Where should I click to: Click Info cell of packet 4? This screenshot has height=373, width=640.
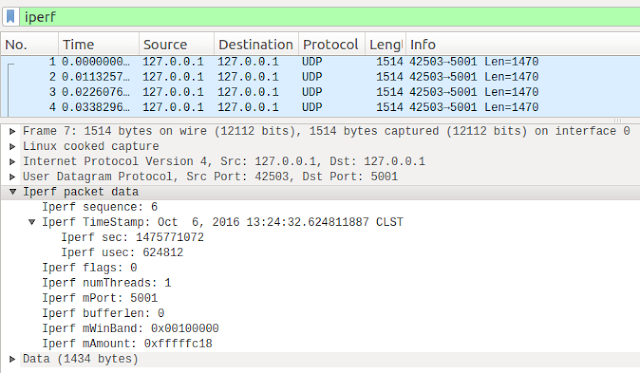click(x=474, y=107)
